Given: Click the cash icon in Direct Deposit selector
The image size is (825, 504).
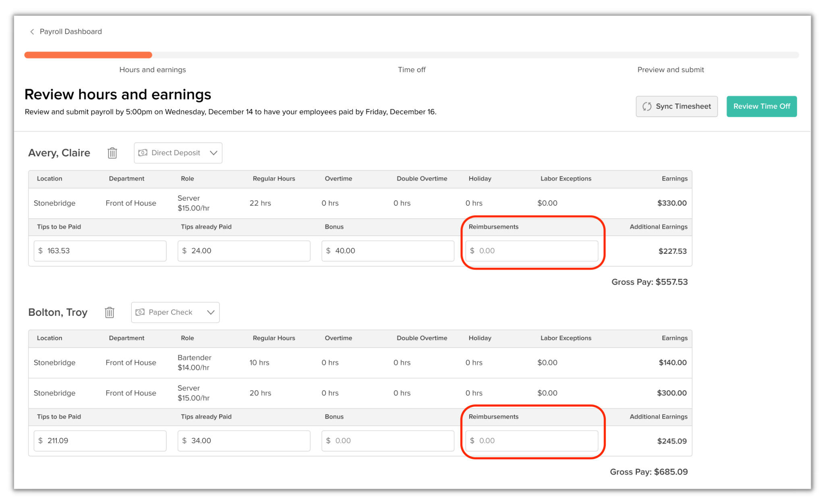Looking at the screenshot, I should (143, 153).
